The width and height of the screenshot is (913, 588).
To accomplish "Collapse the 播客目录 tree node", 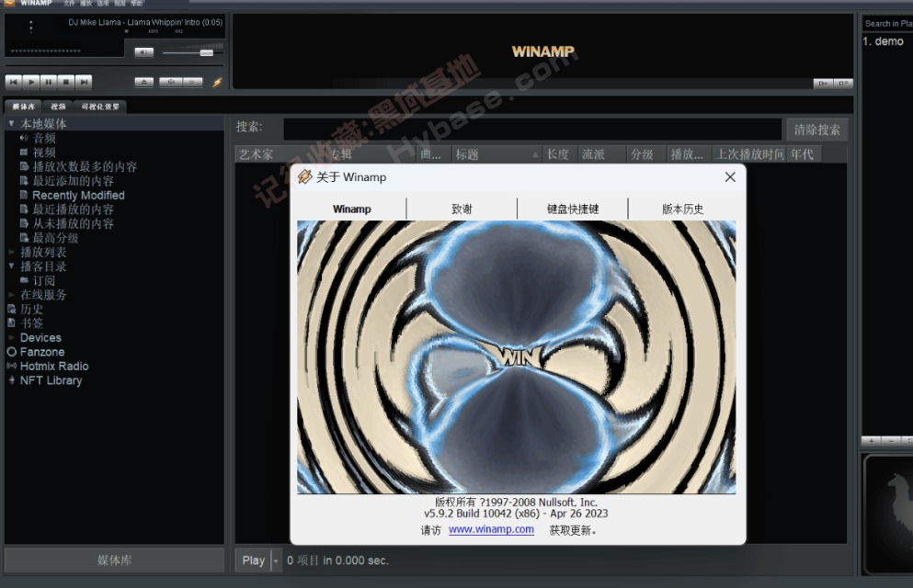I will (11, 266).
